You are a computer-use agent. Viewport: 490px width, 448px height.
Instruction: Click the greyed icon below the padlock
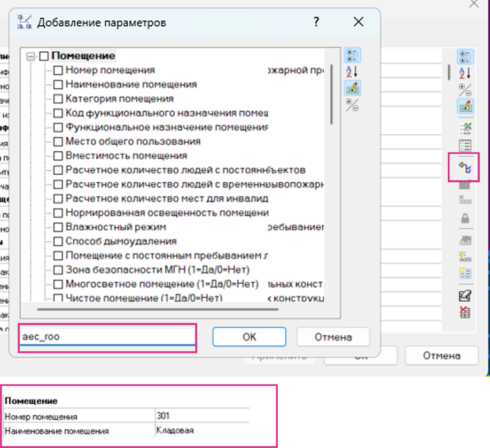[465, 240]
